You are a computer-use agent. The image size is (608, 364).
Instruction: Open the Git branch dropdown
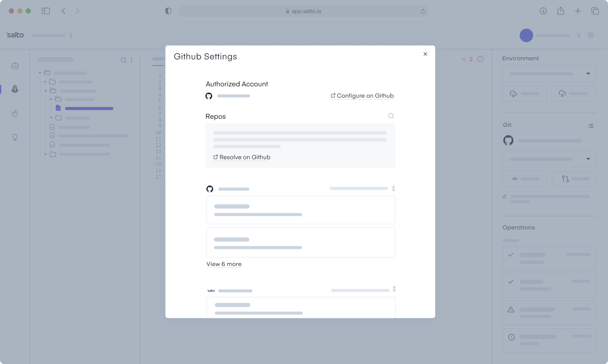pyautogui.click(x=549, y=159)
